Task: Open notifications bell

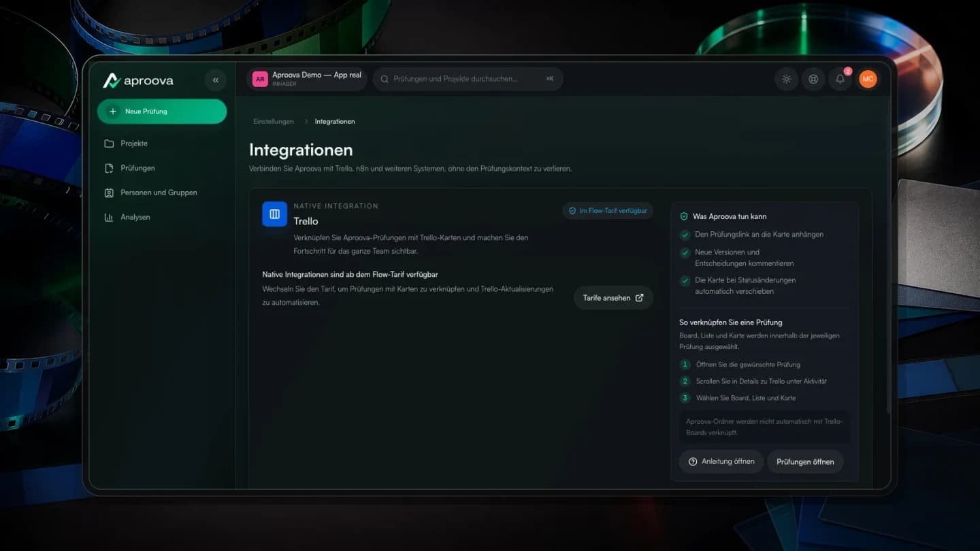Action: (x=840, y=79)
